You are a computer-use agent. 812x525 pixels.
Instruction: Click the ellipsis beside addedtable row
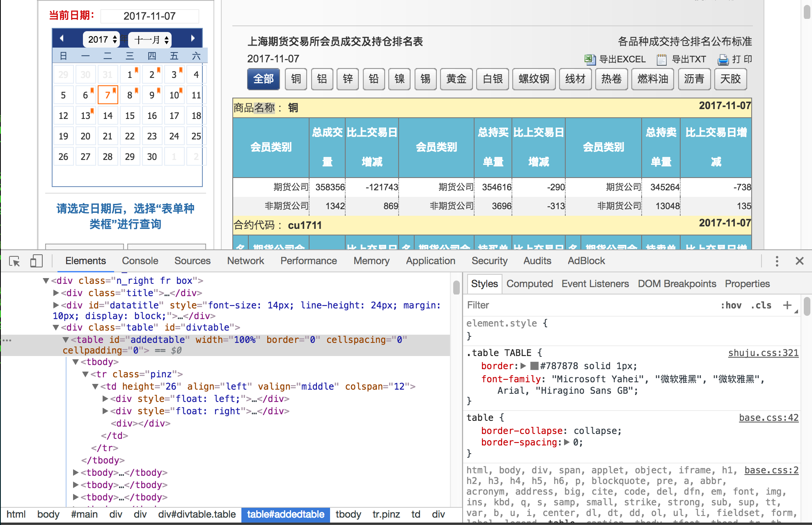coord(7,340)
